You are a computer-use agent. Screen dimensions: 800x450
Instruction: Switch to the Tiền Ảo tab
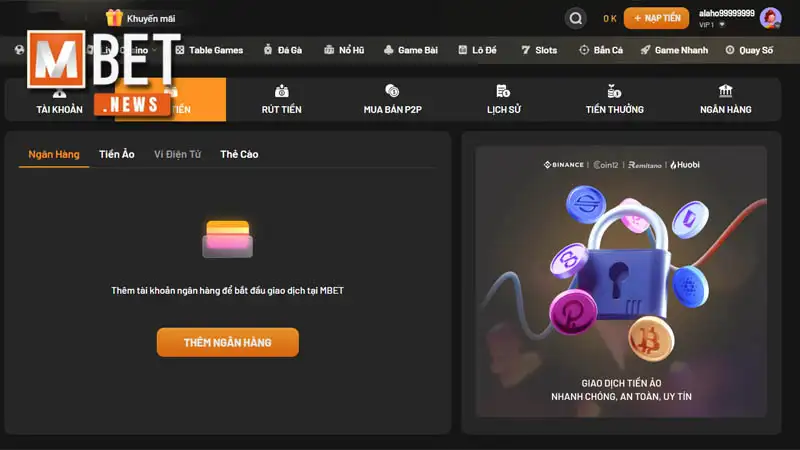(117, 154)
